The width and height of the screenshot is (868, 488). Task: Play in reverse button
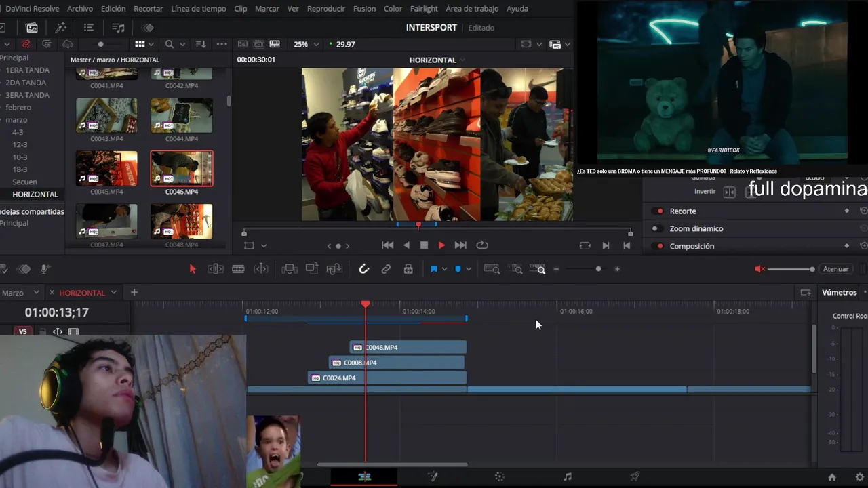pyautogui.click(x=406, y=245)
